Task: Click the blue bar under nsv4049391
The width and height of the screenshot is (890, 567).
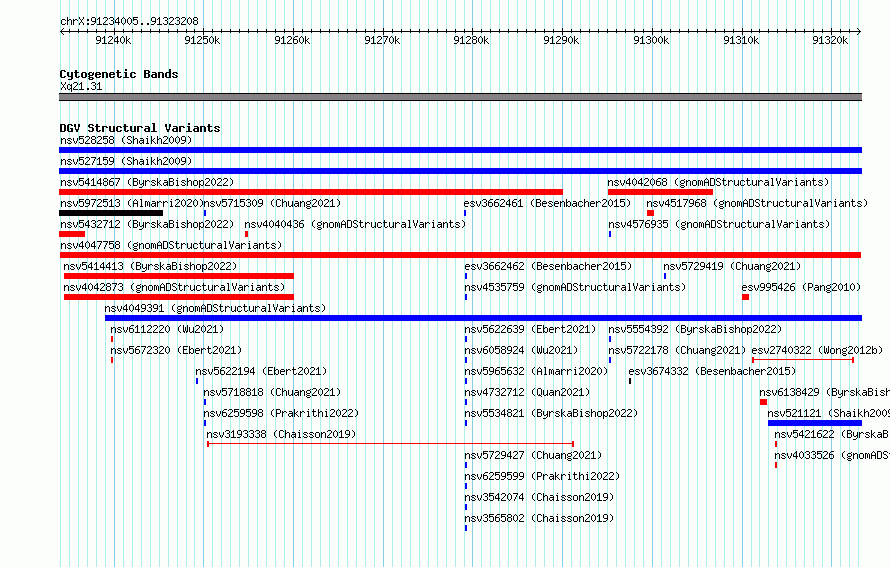Action: pos(483,318)
